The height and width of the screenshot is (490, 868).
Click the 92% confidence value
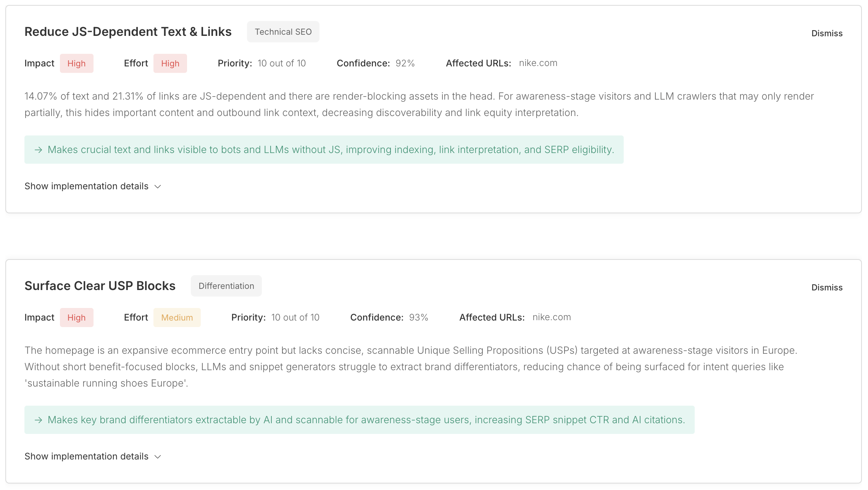[x=405, y=63]
